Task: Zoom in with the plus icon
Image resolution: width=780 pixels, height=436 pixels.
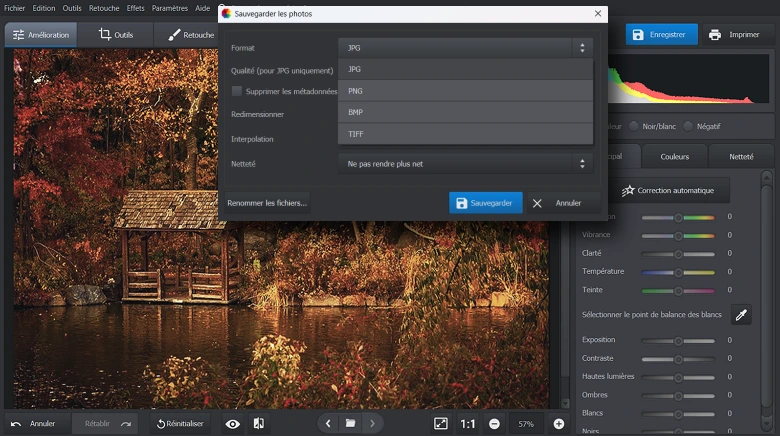Action: (x=559, y=424)
